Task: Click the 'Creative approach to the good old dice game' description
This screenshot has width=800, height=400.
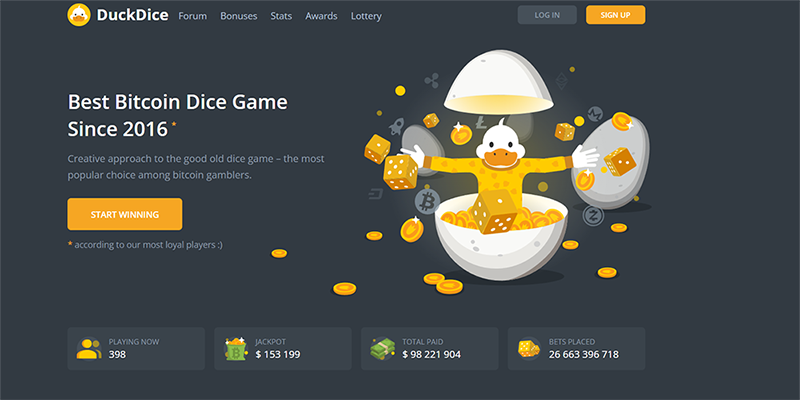Action: click(x=196, y=167)
